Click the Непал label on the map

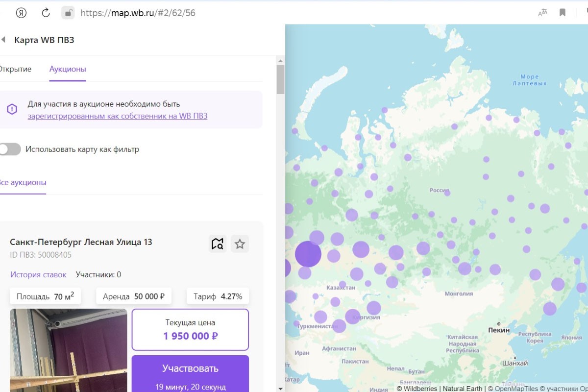(x=395, y=368)
